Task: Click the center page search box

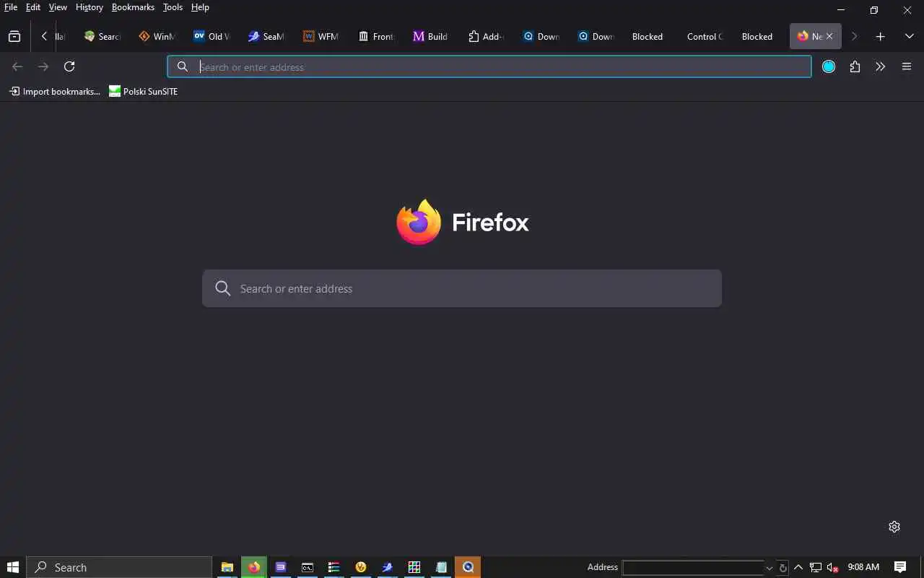Action: (x=462, y=288)
